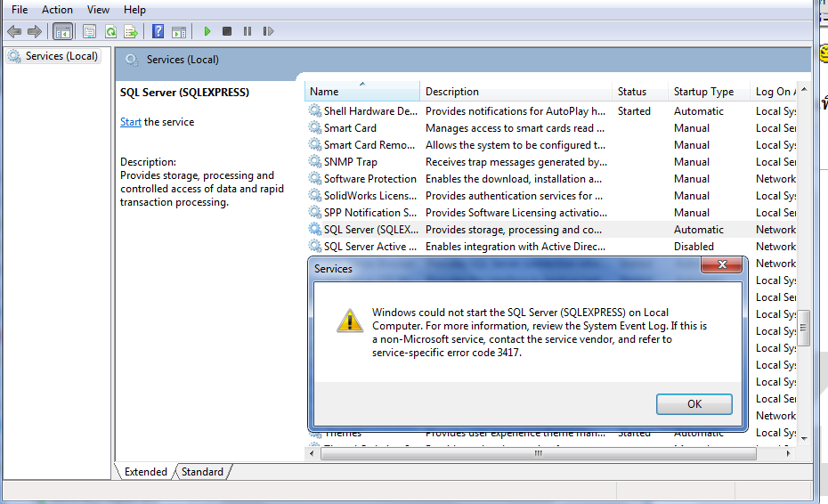
Task: Sort by the Status column header
Action: [x=640, y=92]
